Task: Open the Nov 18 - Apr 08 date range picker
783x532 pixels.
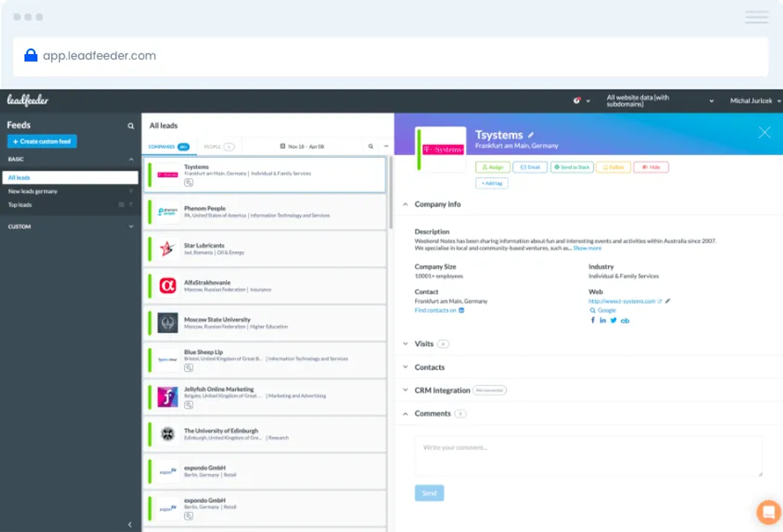Action: (x=301, y=147)
